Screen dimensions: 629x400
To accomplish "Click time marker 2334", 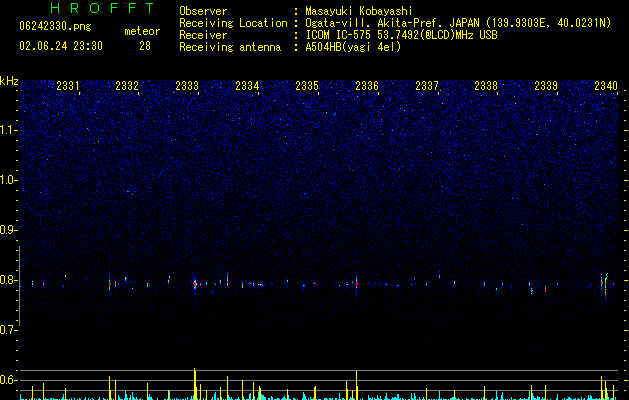I will click(247, 85).
